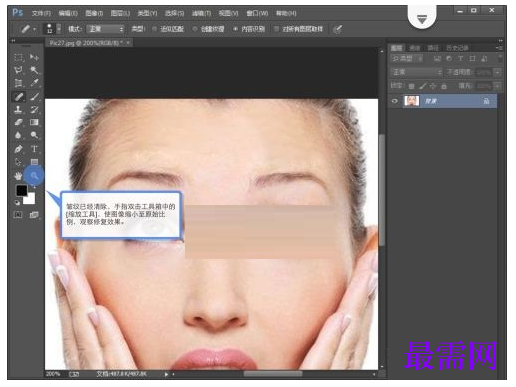The width and height of the screenshot is (516, 387).
Task: Open status bar info arrow
Action: tap(166, 374)
